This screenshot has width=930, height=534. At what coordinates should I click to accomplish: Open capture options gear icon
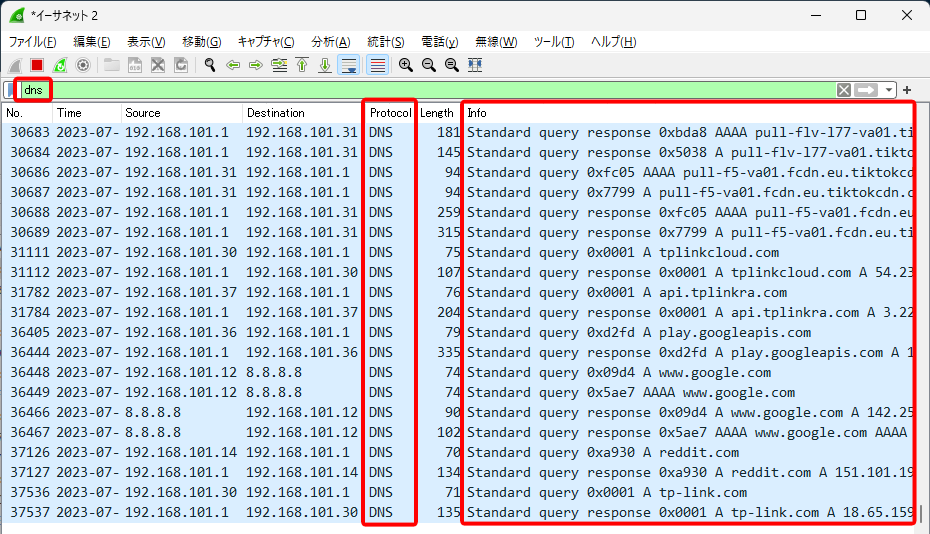click(83, 65)
